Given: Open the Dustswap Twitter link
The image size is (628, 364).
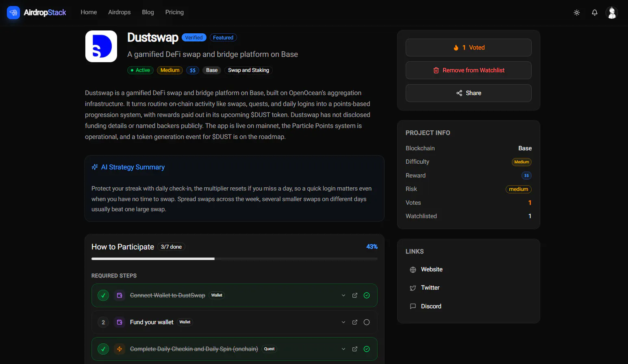Looking at the screenshot, I should [430, 288].
